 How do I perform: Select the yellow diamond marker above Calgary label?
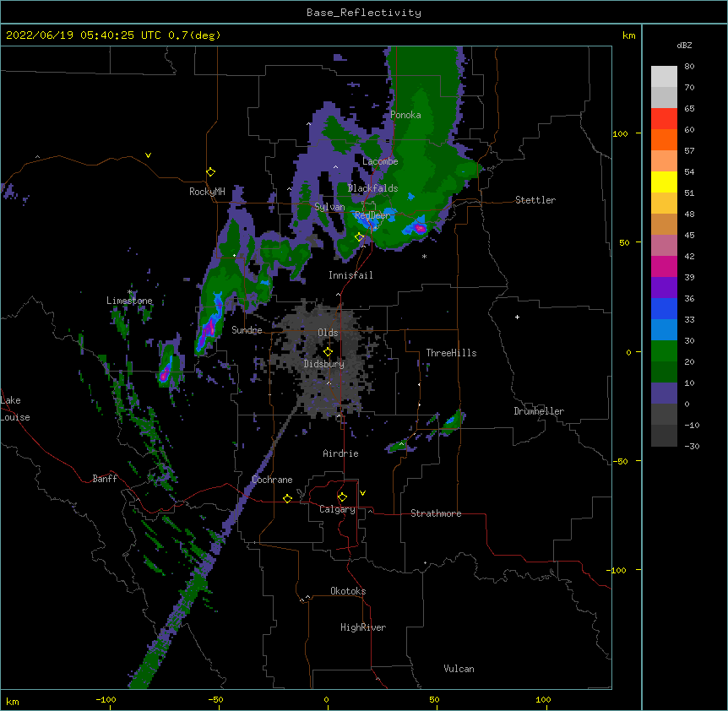(x=342, y=497)
